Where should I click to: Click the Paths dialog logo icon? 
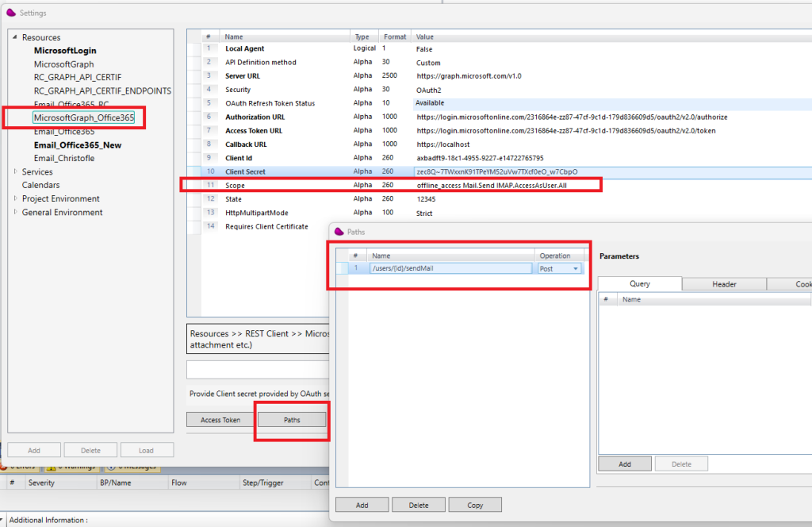(x=339, y=232)
